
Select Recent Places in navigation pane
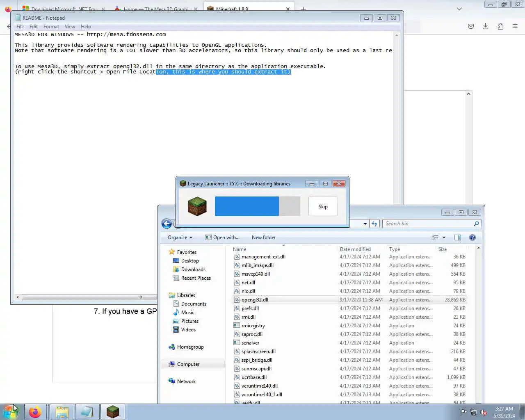(196, 278)
